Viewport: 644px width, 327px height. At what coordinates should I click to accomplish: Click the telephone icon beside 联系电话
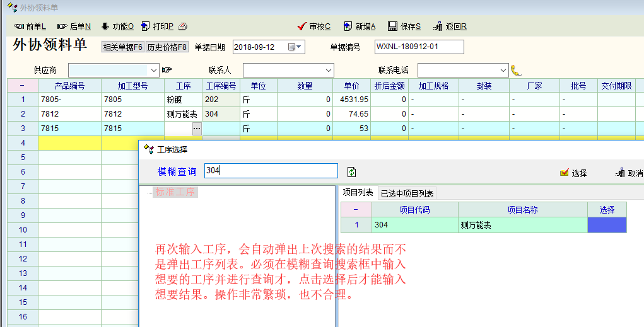(x=516, y=70)
